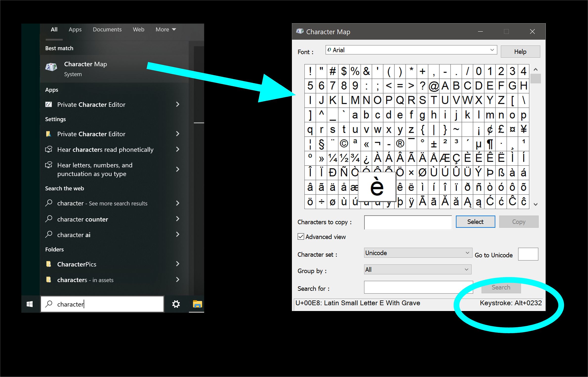Open the Font dropdown showing Arial

411,50
